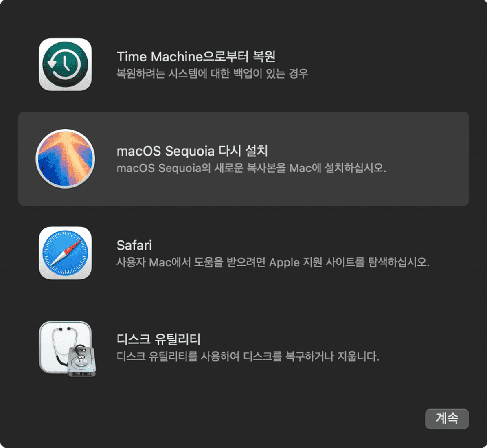Click the Apple support site description text
Image resolution: width=487 pixels, height=448 pixels.
coord(273,262)
